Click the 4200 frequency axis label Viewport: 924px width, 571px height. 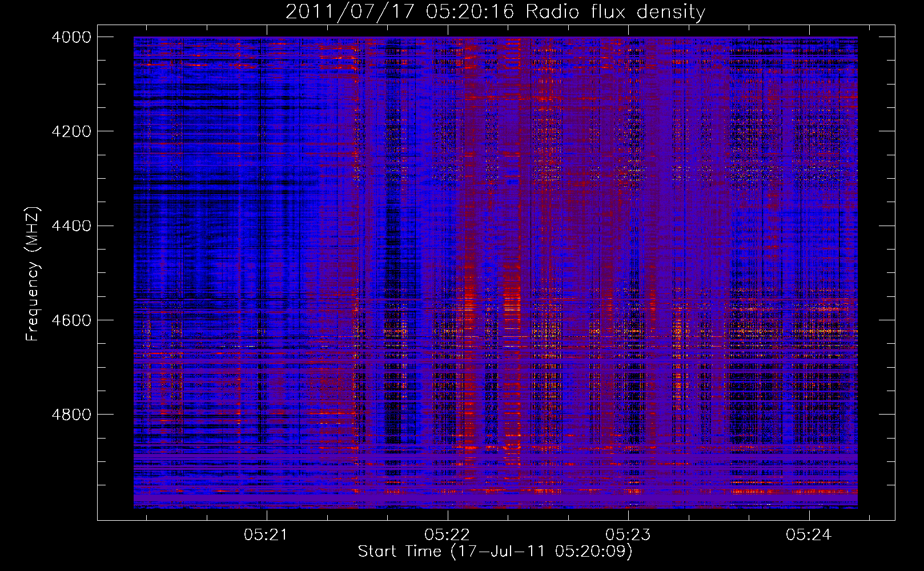pos(71,131)
